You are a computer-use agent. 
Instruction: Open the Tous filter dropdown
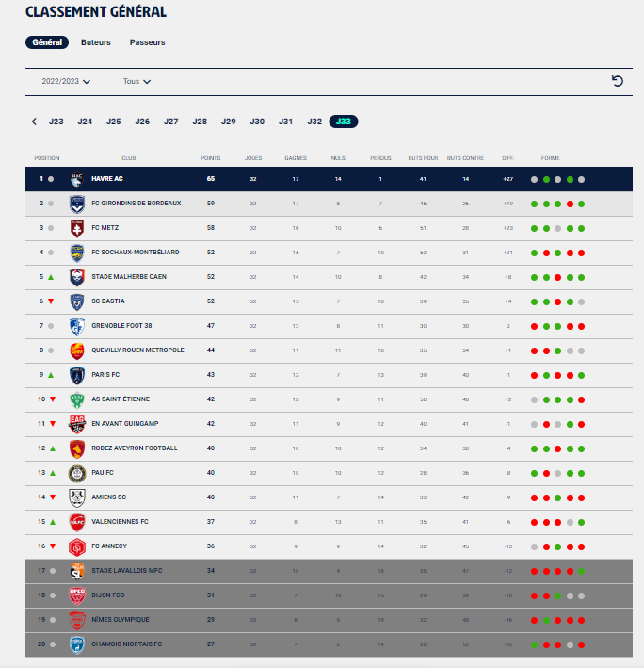pos(137,81)
